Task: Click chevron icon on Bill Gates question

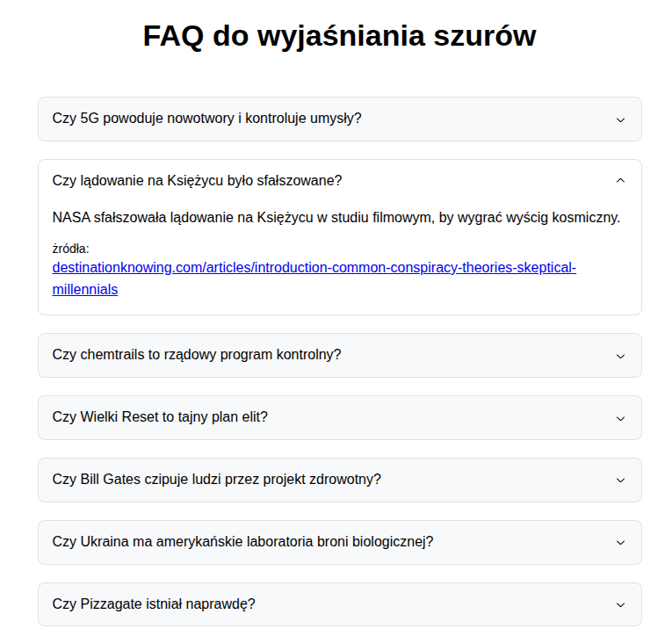Action: tap(620, 481)
